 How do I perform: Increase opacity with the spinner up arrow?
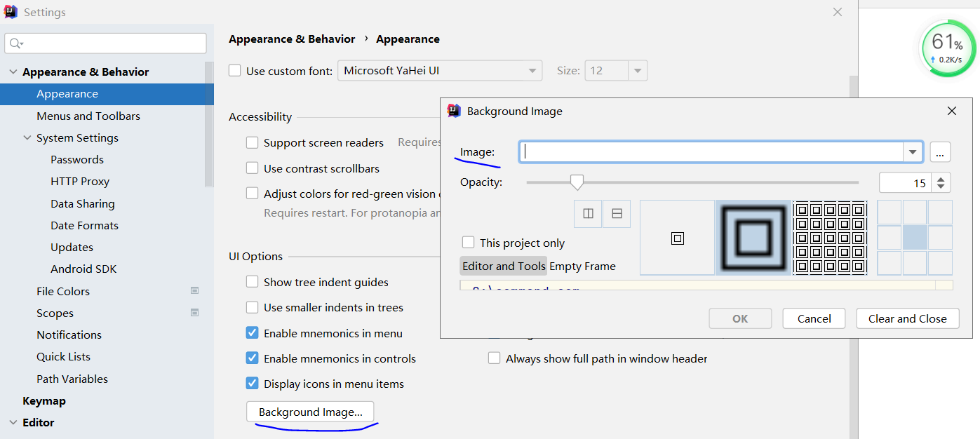coord(941,178)
